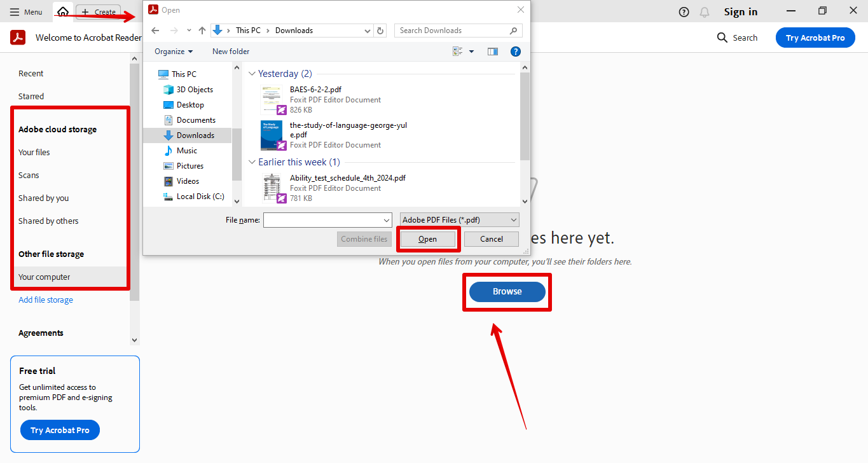This screenshot has height=463, width=868.
Task: Open Scans in sidebar
Action: click(x=29, y=176)
